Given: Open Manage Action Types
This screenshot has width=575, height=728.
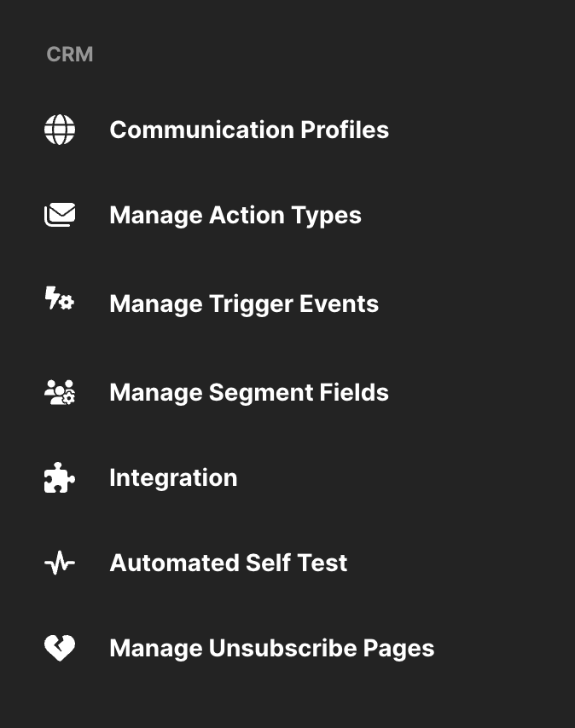Looking at the screenshot, I should coord(235,215).
